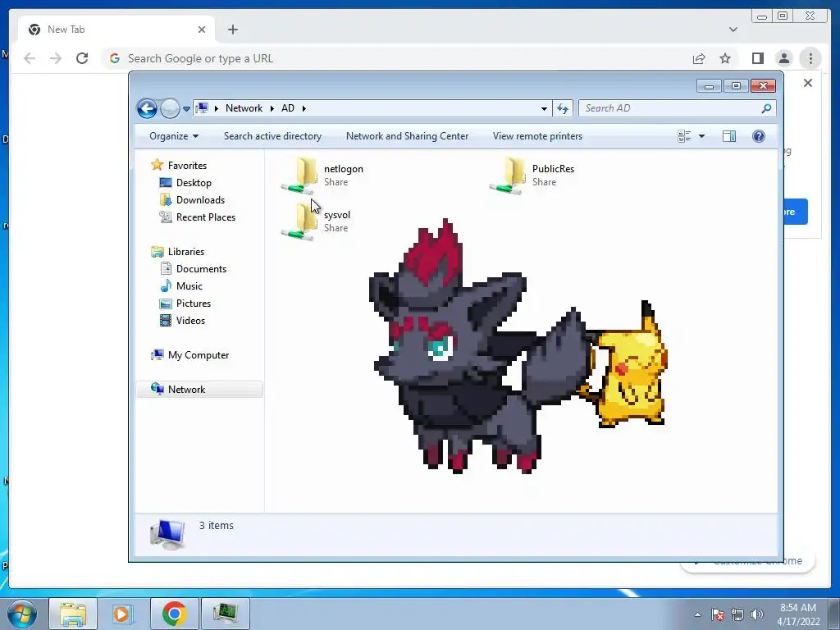Open address bar history dropdown
840x630 pixels.
tap(544, 109)
